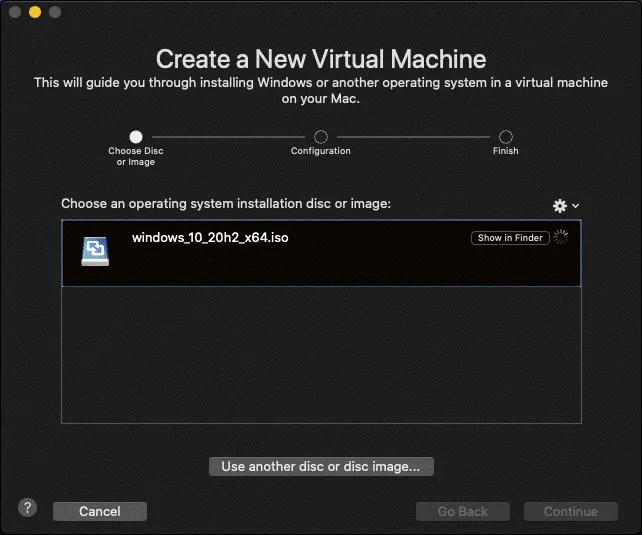Click the Continue button

pos(571,511)
